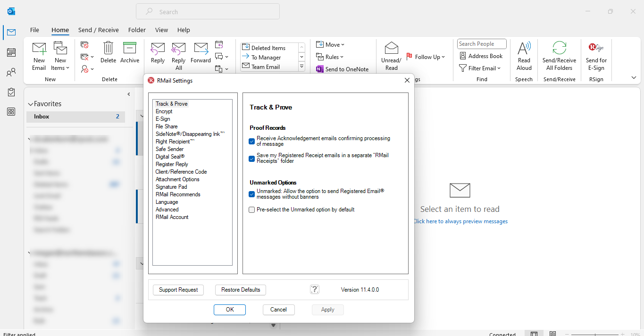
Task: Open the Tasks view in sidebar
Action: tap(11, 92)
